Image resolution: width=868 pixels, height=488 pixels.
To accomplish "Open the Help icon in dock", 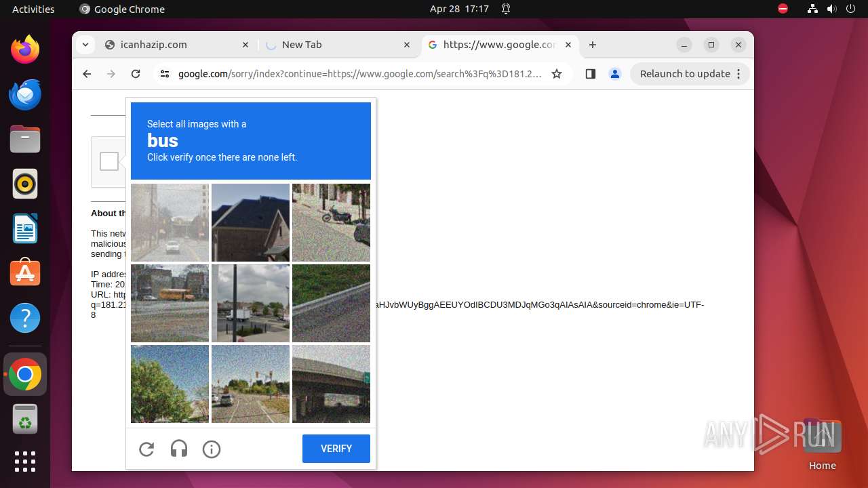I will coord(25,318).
